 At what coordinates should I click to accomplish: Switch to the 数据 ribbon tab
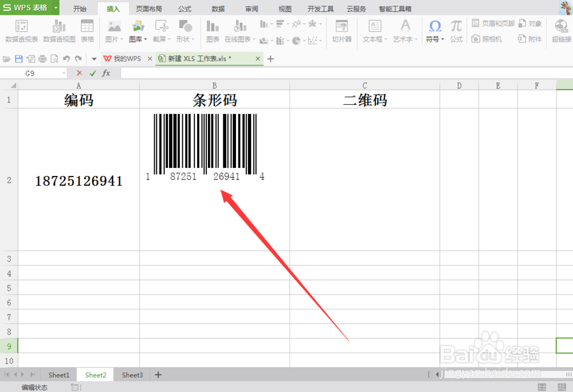(x=218, y=9)
